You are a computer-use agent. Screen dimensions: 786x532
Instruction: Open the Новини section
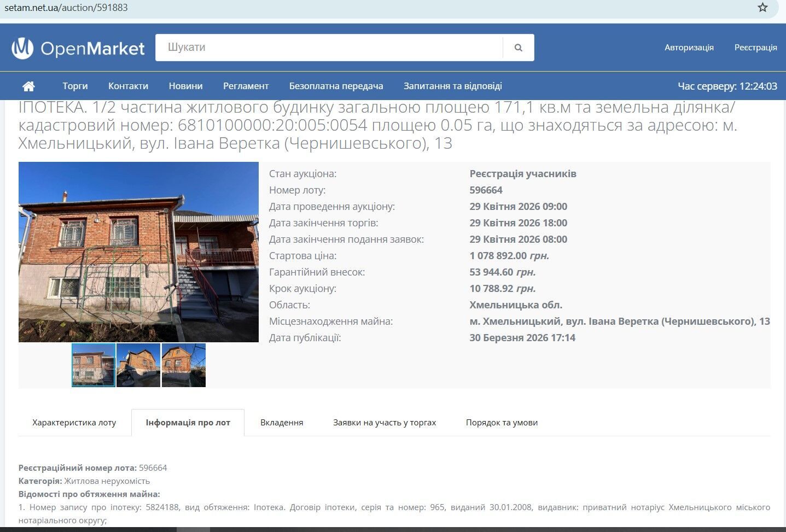185,86
